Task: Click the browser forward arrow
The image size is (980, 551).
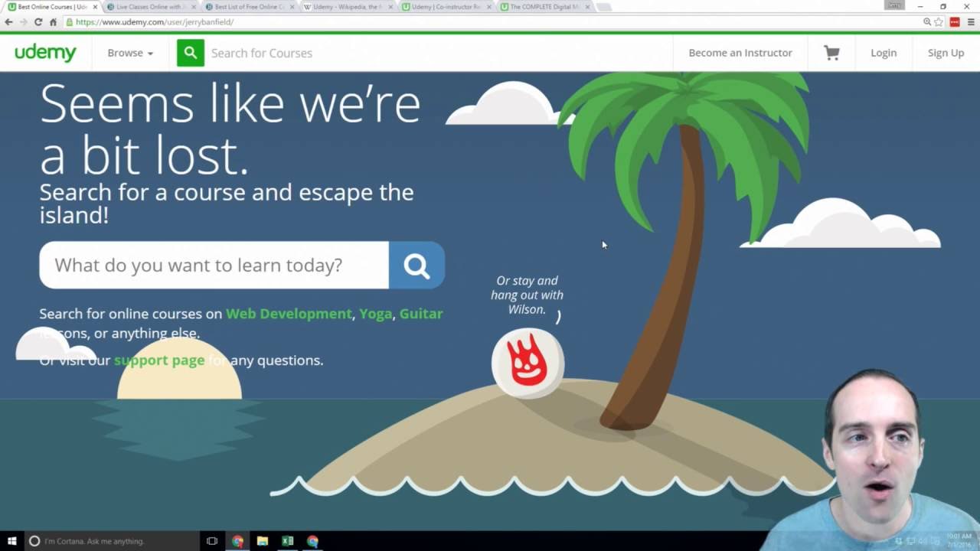Action: pyautogui.click(x=23, y=22)
